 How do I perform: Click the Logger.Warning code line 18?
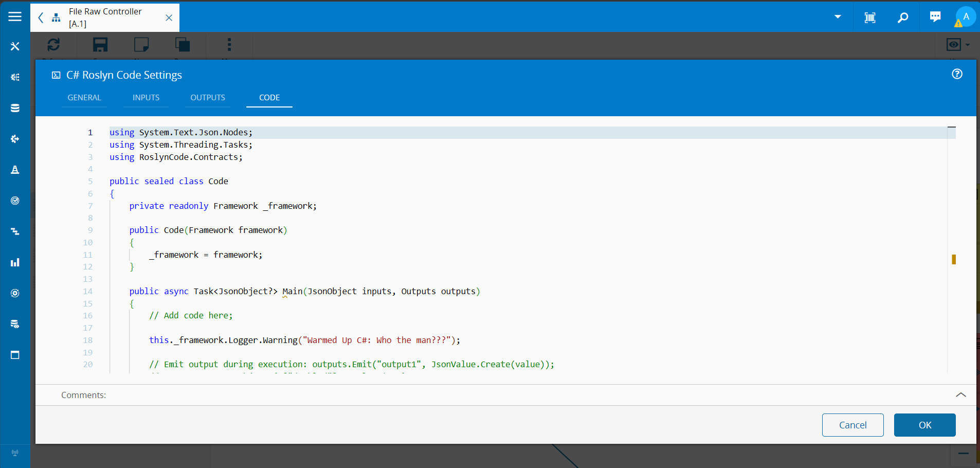coord(305,340)
